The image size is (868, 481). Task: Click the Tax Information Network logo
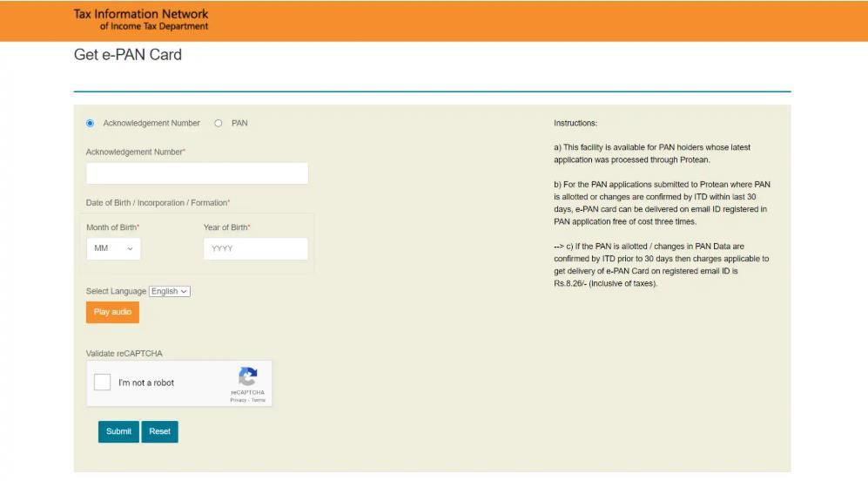tap(141, 20)
